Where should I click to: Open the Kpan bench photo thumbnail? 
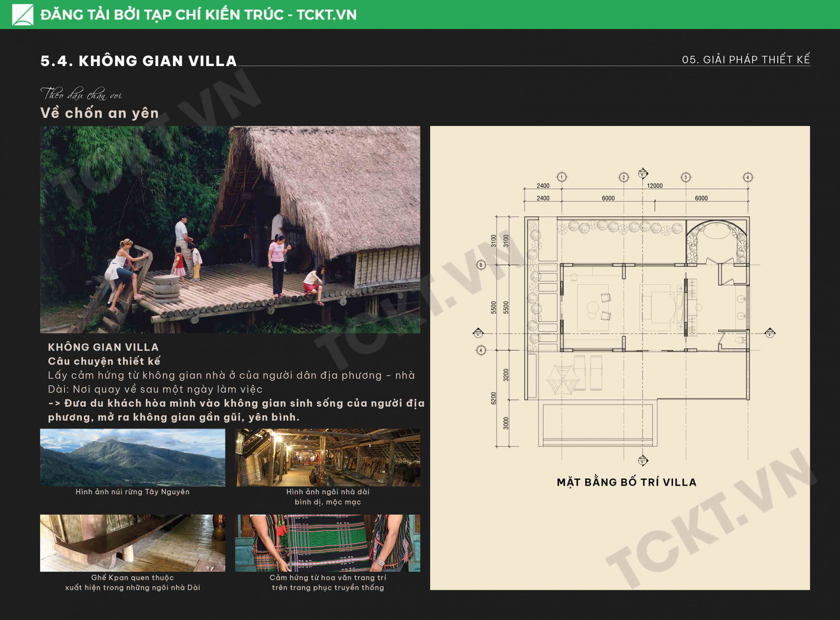[x=133, y=543]
